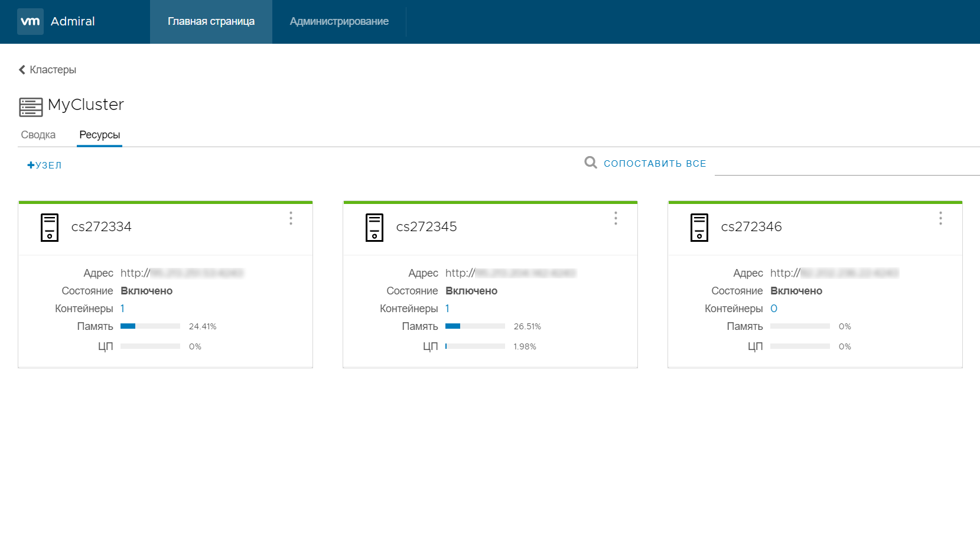Screen dimensions: 980x538
Task: Click the address URL of cs272346
Action: 834,273
